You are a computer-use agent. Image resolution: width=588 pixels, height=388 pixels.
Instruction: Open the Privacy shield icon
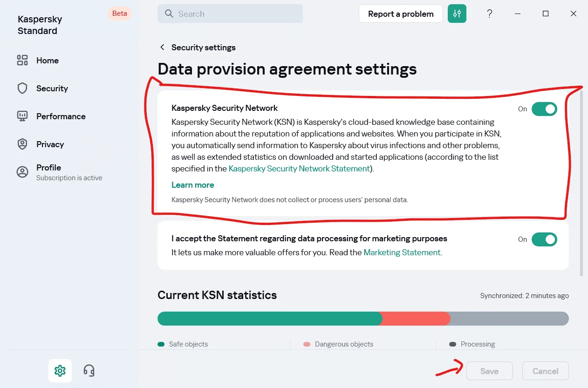[x=22, y=144]
